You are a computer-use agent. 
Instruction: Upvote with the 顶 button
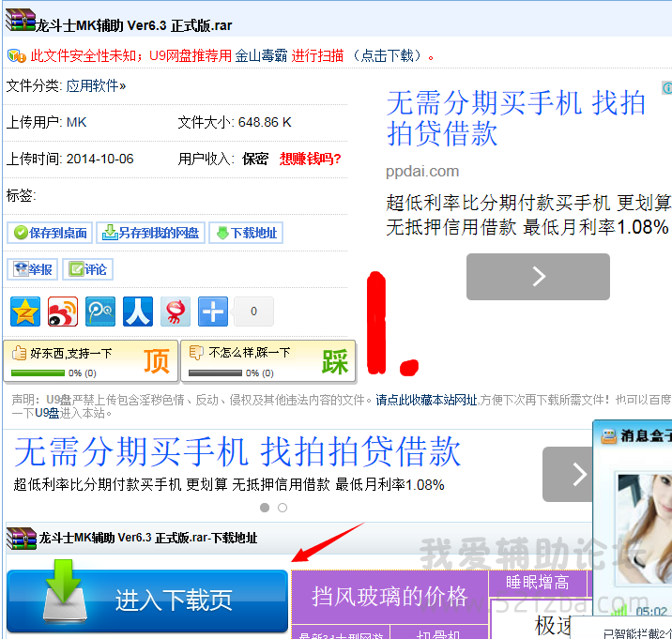click(x=157, y=361)
